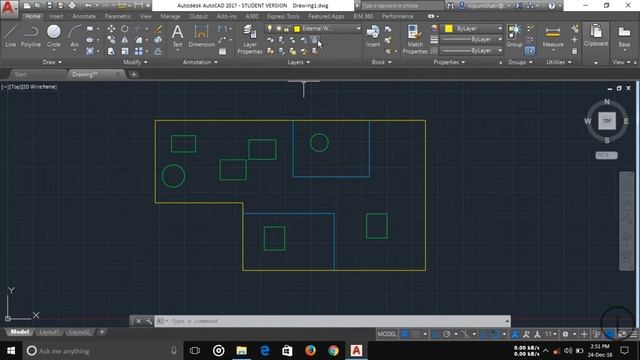Open the AutoCAD application menu

pos(9,8)
